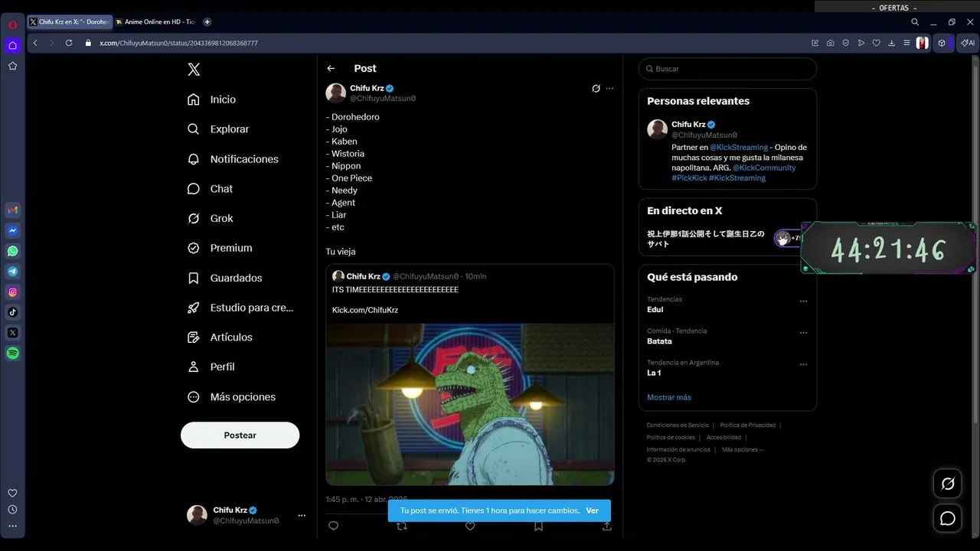Image resolution: width=980 pixels, height=551 pixels.
Task: Repost this post
Action: point(401,527)
